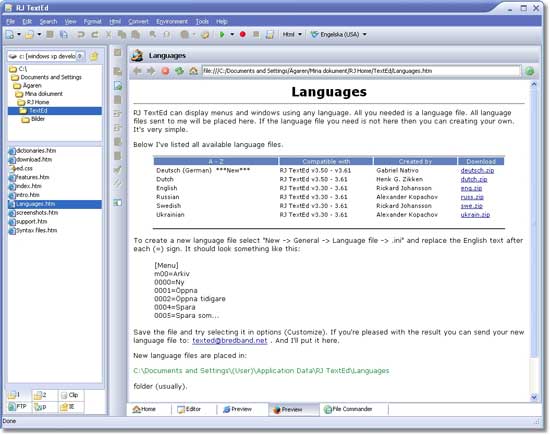550x435 pixels.
Task: Select screenshots.htm in file list
Action: [x=37, y=213]
